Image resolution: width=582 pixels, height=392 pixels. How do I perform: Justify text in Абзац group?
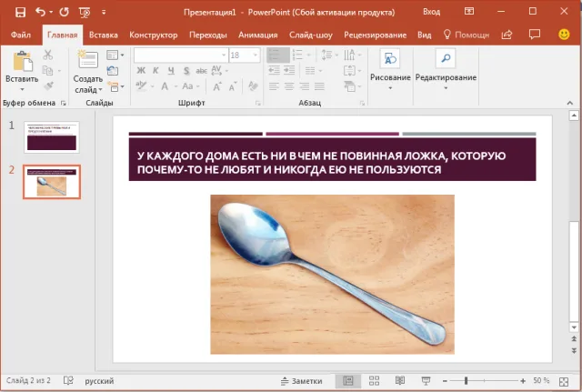[319, 86]
